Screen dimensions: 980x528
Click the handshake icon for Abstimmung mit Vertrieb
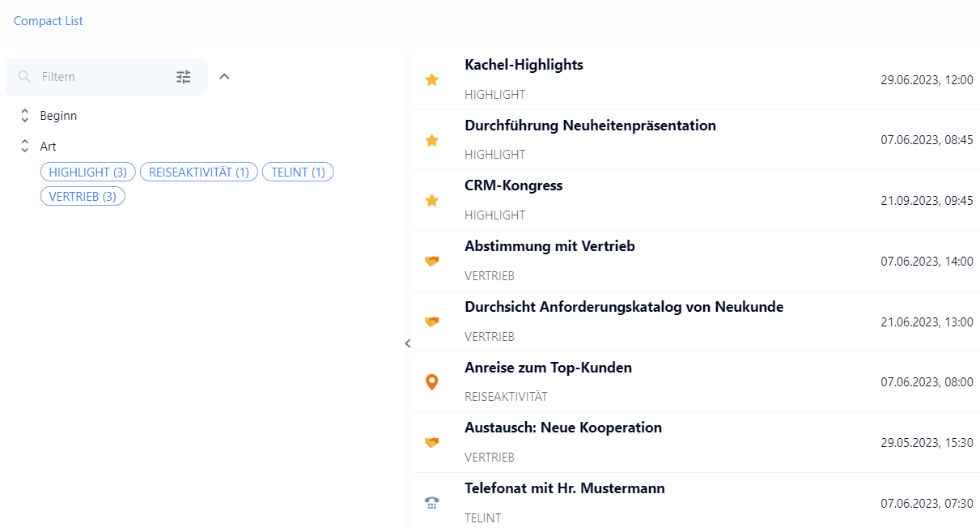click(x=432, y=261)
